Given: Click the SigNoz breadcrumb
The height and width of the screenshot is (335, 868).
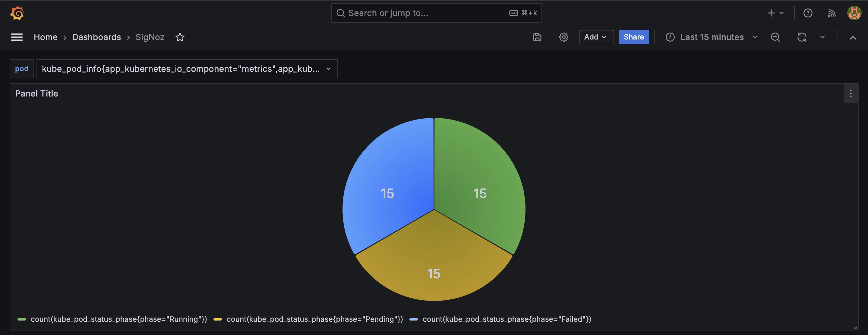Looking at the screenshot, I should pyautogui.click(x=150, y=37).
